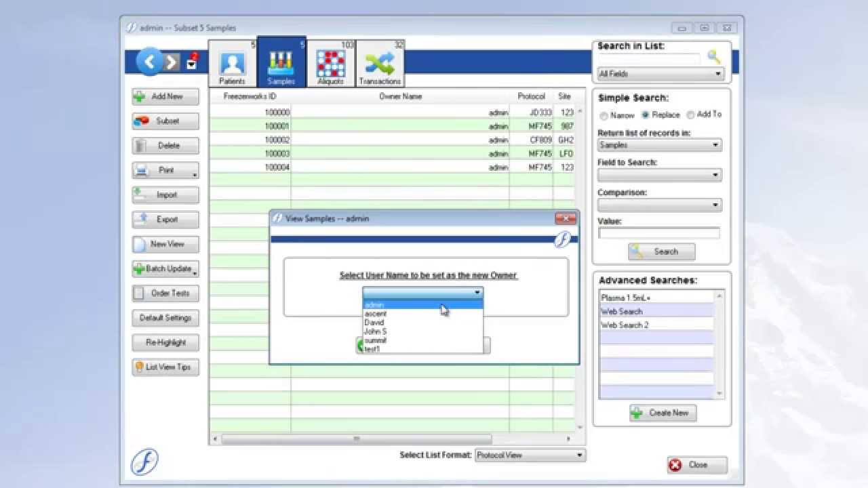Select sample row 100003
This screenshot has height=488, width=868.
coord(392,153)
